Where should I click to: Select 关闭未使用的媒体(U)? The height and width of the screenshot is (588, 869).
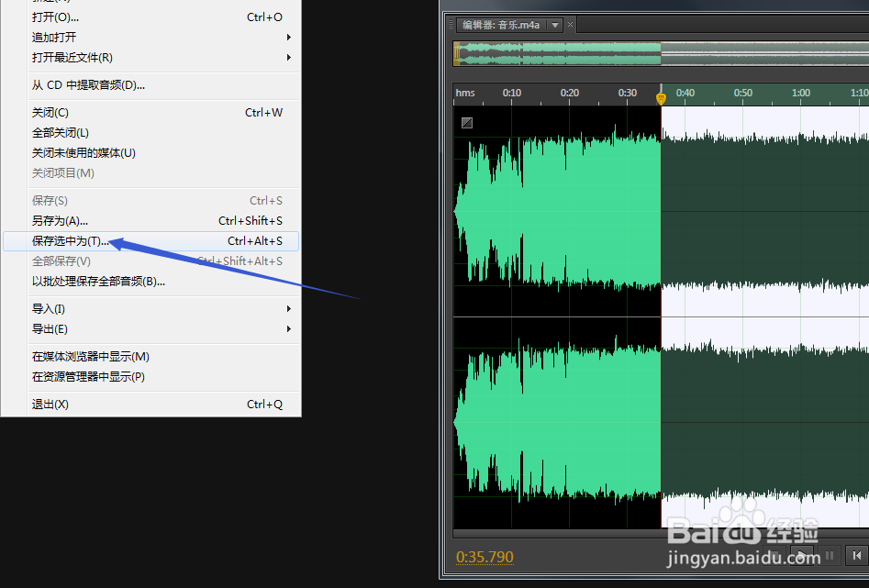point(151,152)
